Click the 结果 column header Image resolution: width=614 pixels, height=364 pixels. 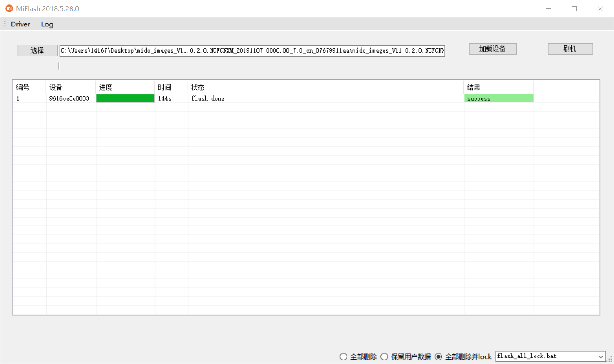(x=499, y=87)
